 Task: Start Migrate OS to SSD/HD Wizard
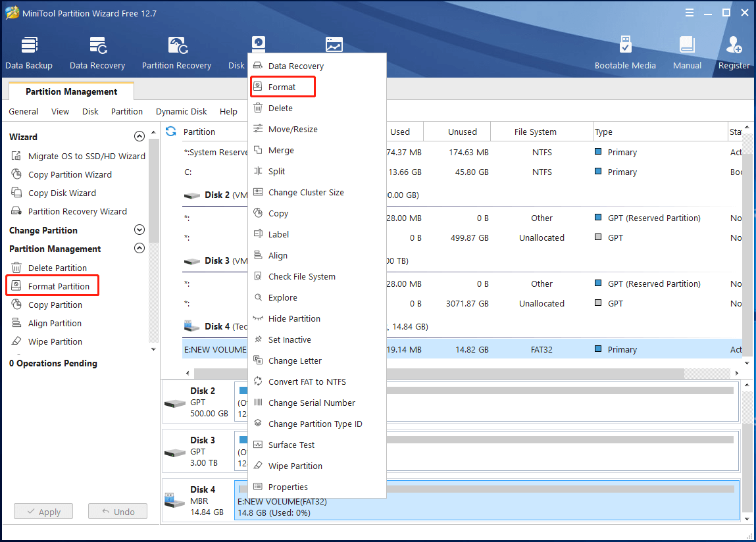(78, 157)
